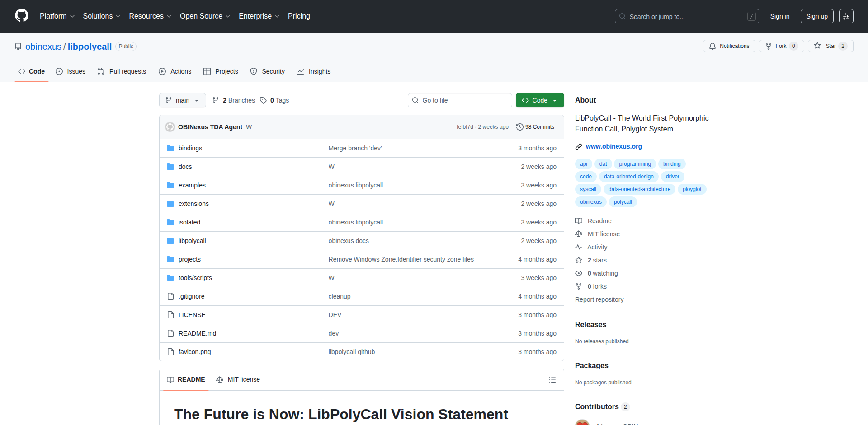Switch to the Pull requests tab
Image resolution: width=868 pixels, height=425 pixels.
[x=122, y=71]
